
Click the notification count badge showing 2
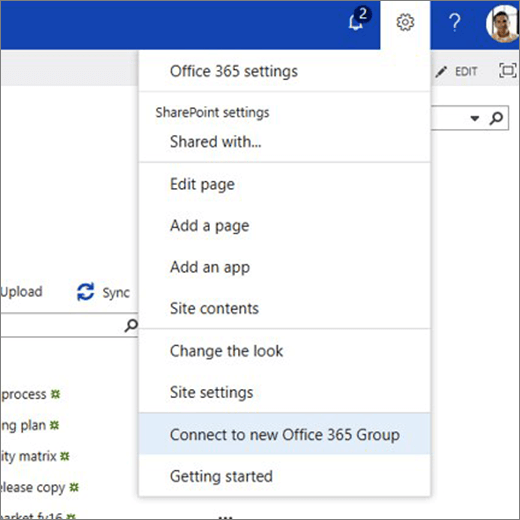click(363, 14)
